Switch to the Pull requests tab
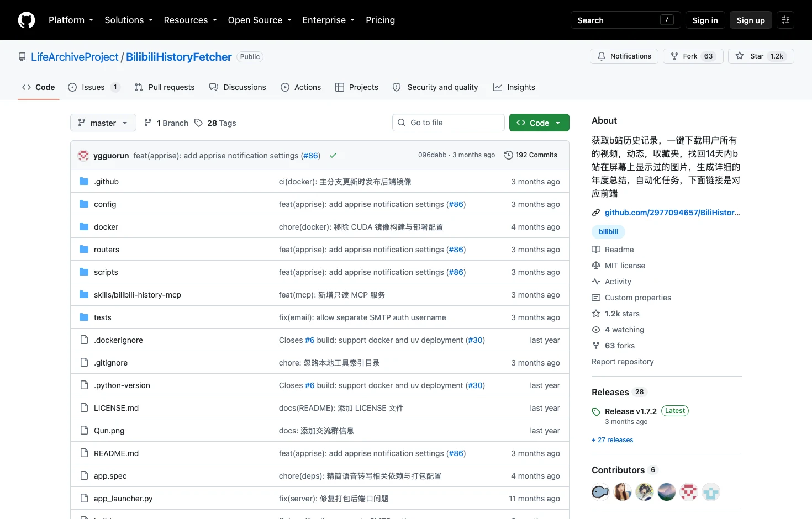The width and height of the screenshot is (812, 519). [x=165, y=87]
